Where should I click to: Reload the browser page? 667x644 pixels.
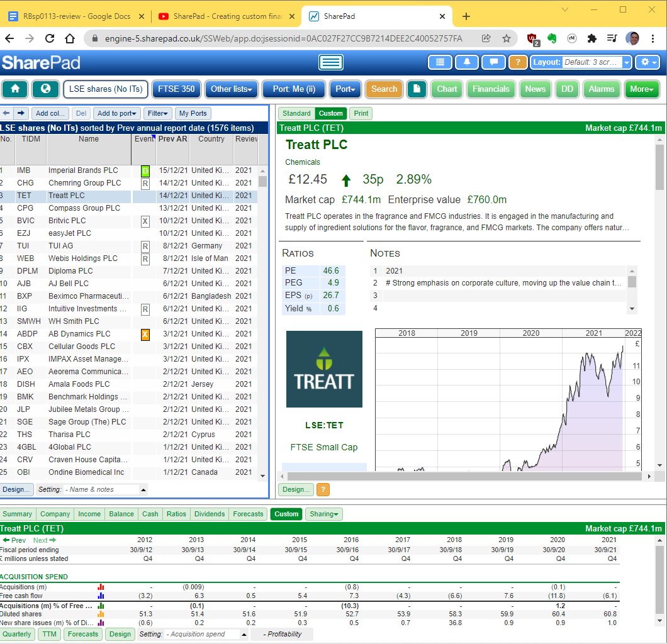coord(50,39)
